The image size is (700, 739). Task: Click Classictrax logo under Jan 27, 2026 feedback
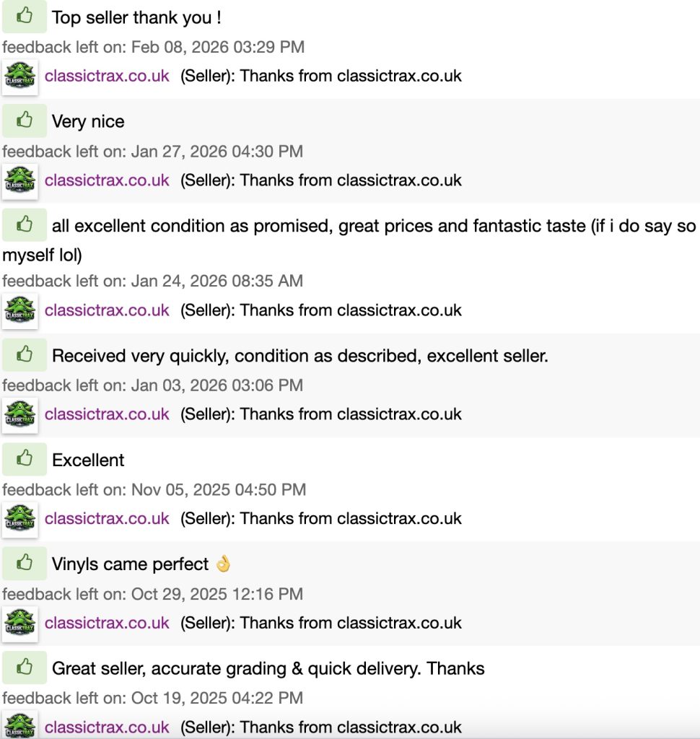coord(20,180)
